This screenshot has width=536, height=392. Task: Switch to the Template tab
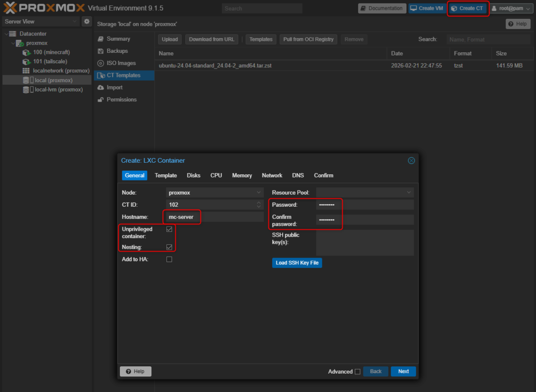tap(165, 175)
